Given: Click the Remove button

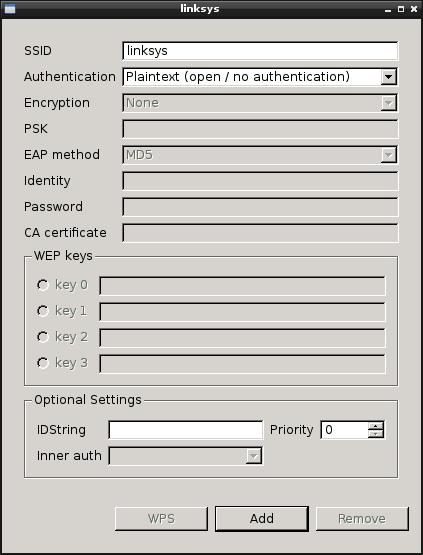Looking at the screenshot, I should coord(362,519).
